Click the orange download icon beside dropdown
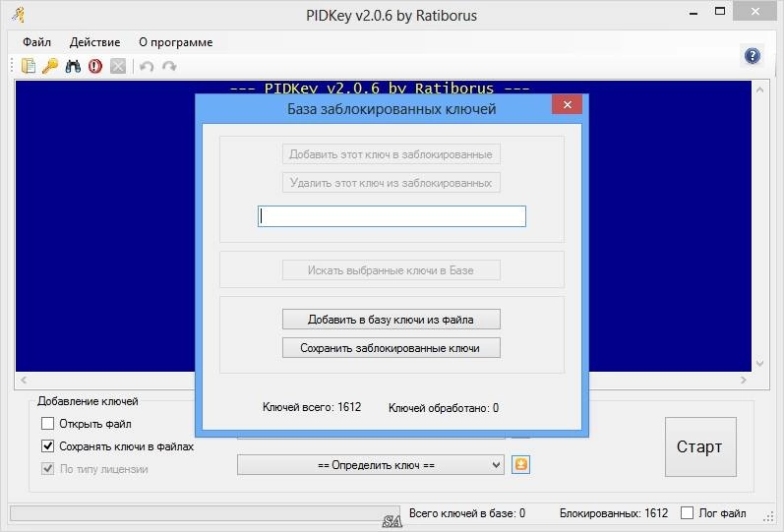 (x=520, y=464)
